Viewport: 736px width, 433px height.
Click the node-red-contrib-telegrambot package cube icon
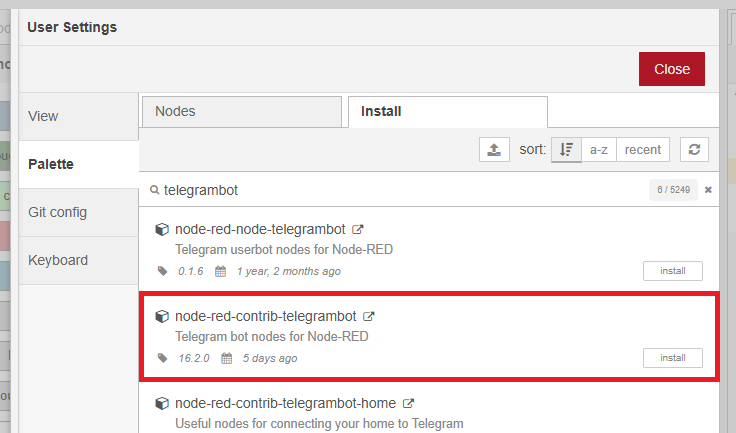coord(162,316)
